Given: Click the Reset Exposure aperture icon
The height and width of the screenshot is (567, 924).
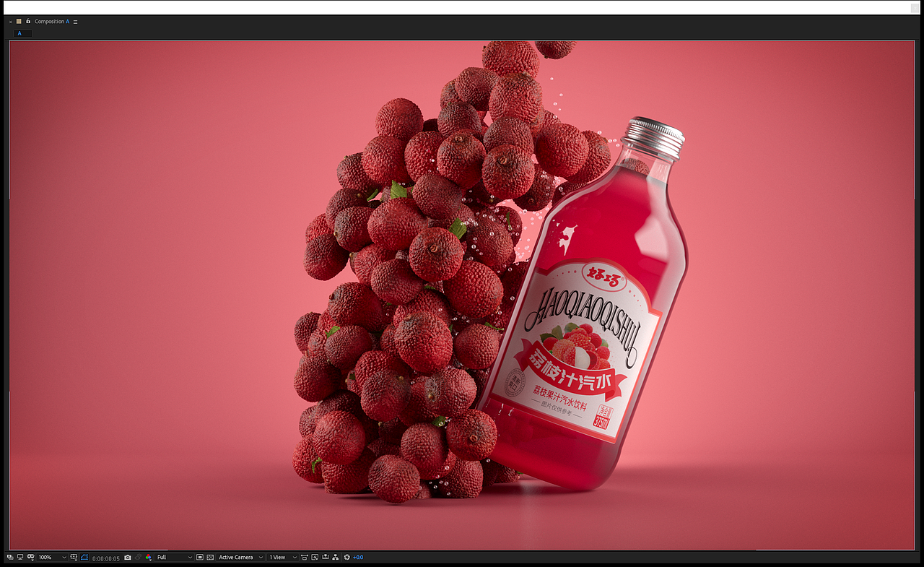Looking at the screenshot, I should [x=346, y=558].
